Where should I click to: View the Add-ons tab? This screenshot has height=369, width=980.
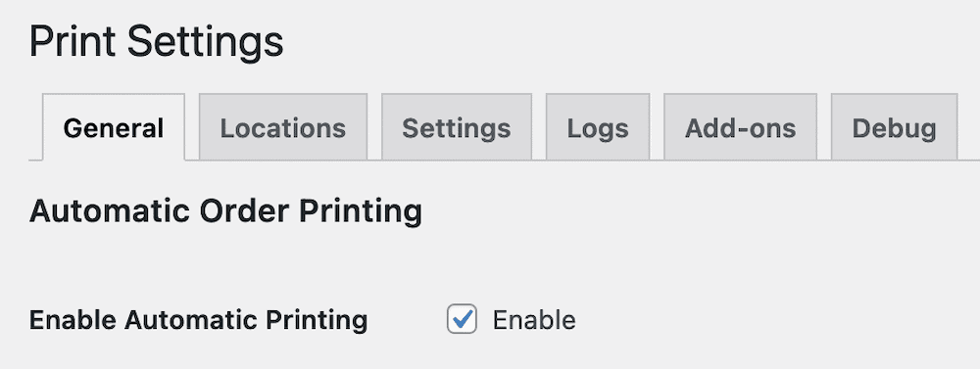point(740,127)
